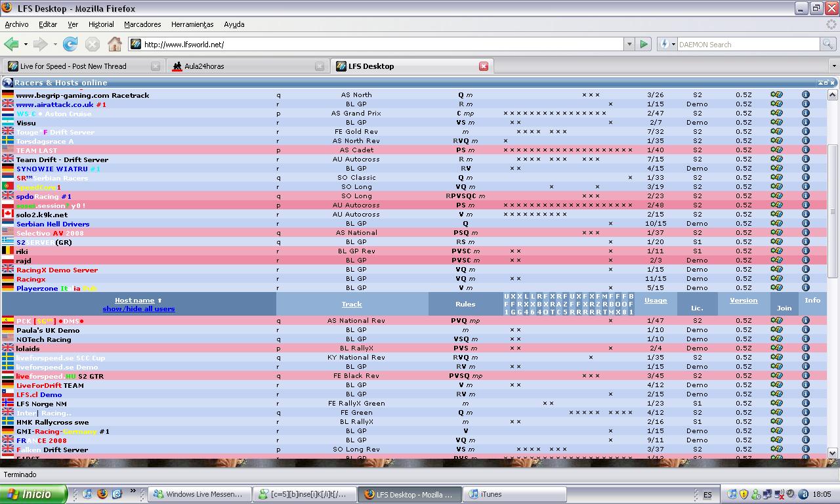This screenshot has height=504, width=840.
Task: Join the RacingX Demo Server host
Action: [776, 270]
